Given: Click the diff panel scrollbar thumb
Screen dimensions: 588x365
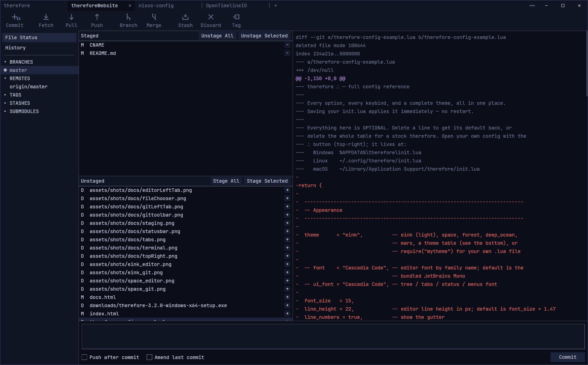Looking at the screenshot, I should 587,64.
